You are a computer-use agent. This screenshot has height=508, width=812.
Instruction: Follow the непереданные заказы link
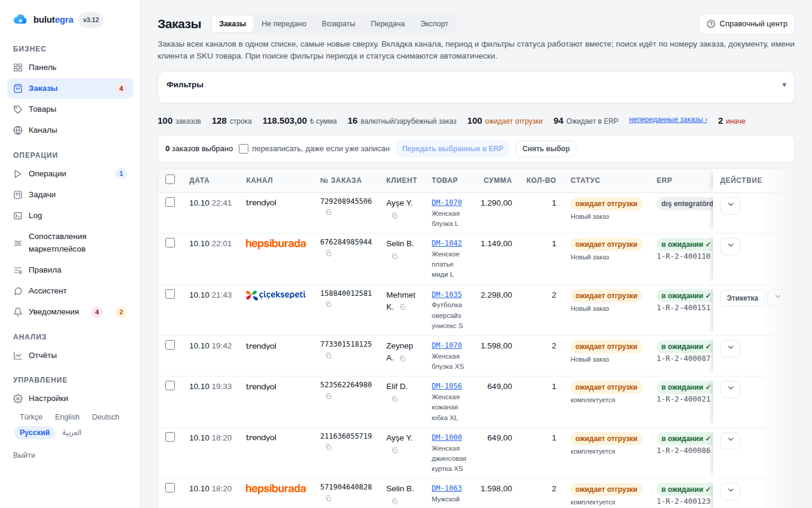point(668,120)
